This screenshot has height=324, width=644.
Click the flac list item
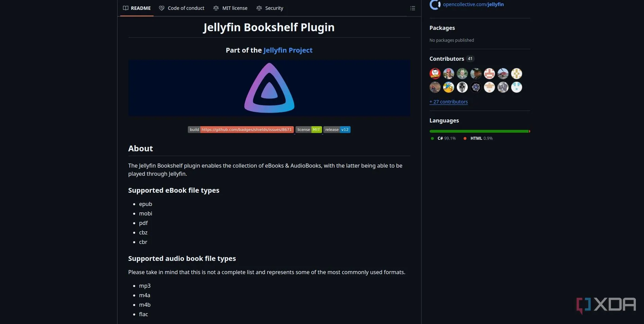tap(143, 314)
